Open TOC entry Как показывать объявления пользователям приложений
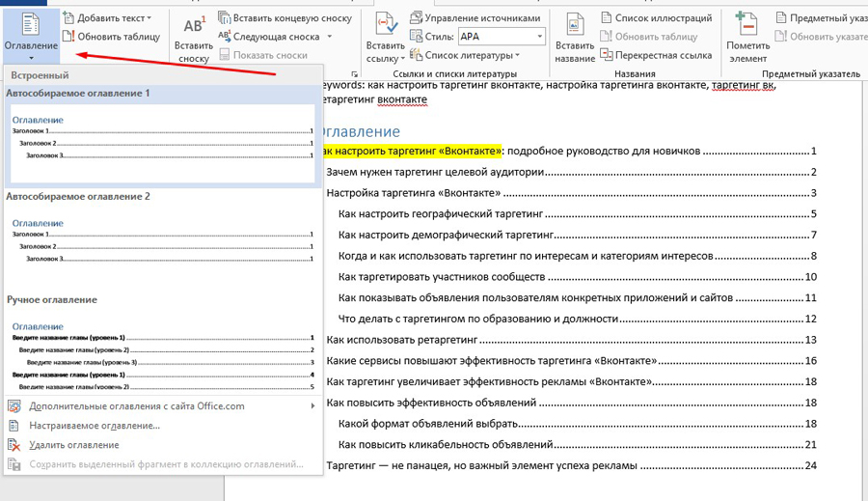The image size is (868, 501). pos(578,297)
